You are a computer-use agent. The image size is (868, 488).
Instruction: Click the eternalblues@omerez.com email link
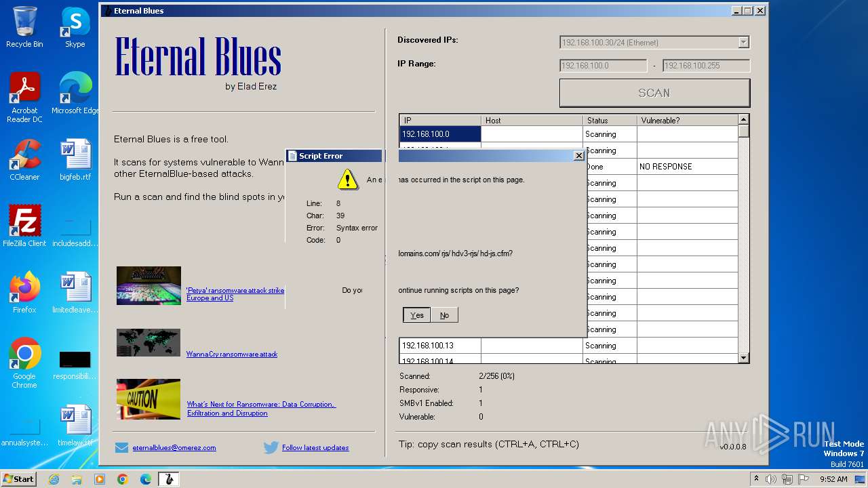click(x=174, y=448)
